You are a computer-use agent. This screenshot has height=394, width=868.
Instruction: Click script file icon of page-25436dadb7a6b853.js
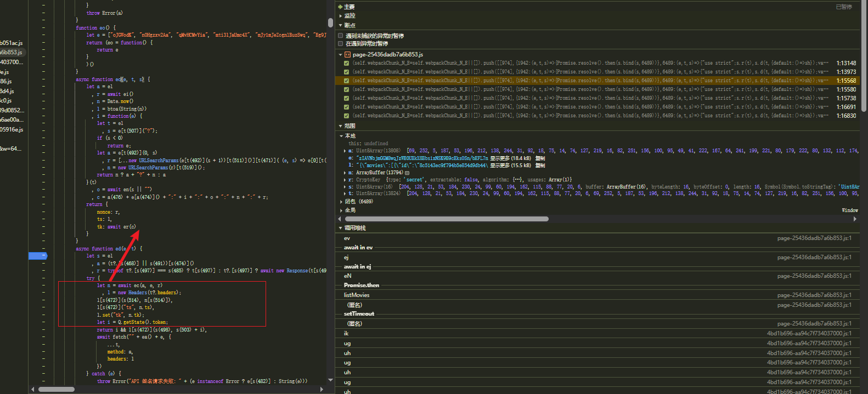click(x=347, y=54)
